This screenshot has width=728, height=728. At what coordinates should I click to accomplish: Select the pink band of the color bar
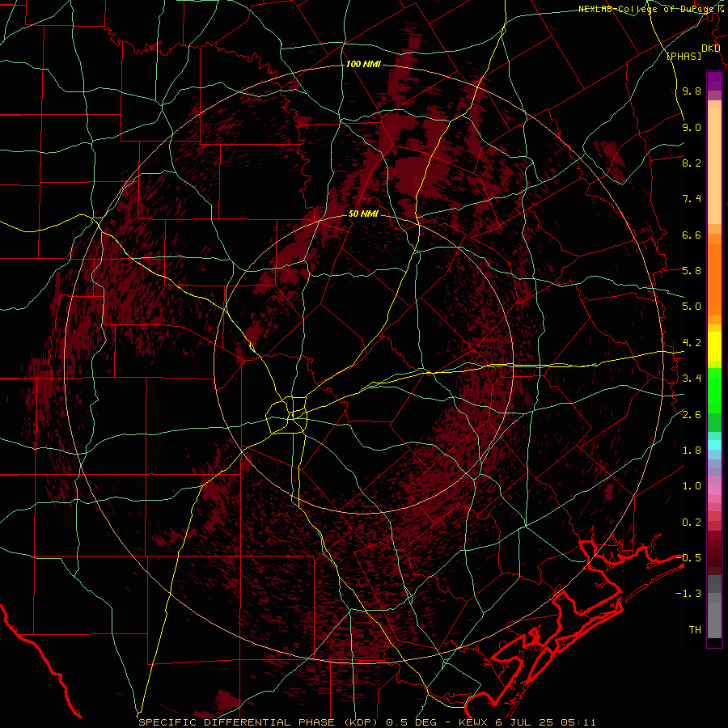click(x=714, y=490)
